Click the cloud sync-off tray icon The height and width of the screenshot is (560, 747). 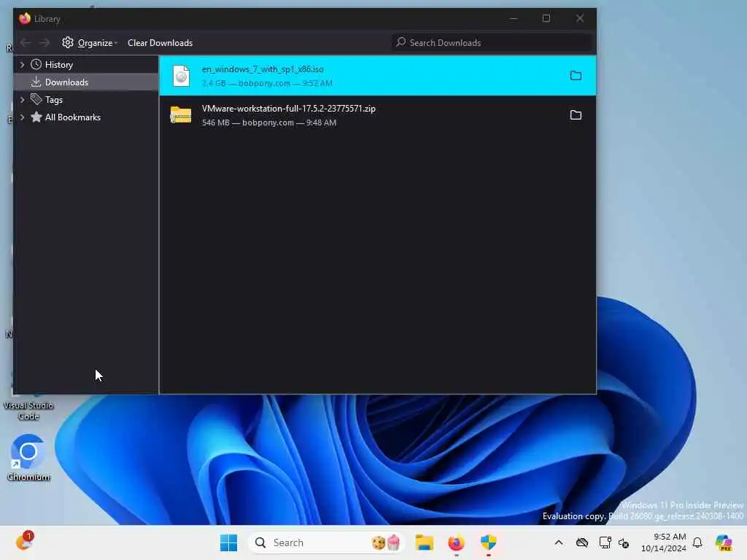pos(581,542)
